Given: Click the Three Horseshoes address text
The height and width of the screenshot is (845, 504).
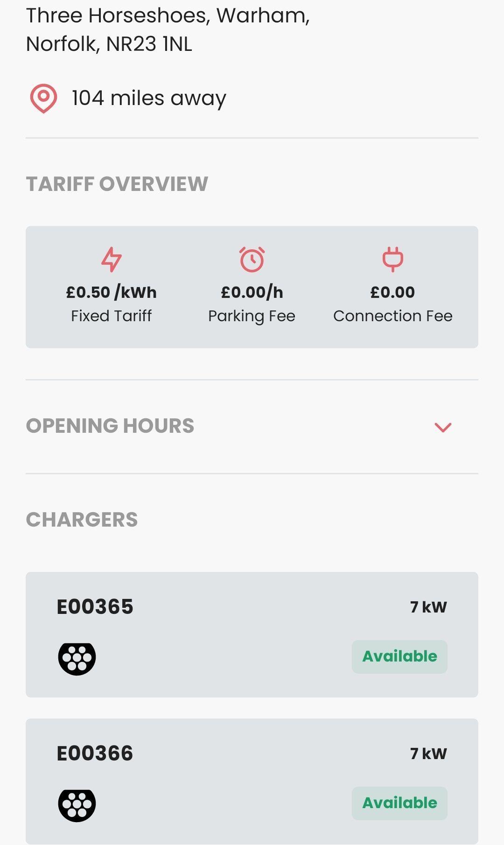Looking at the screenshot, I should coord(168,30).
